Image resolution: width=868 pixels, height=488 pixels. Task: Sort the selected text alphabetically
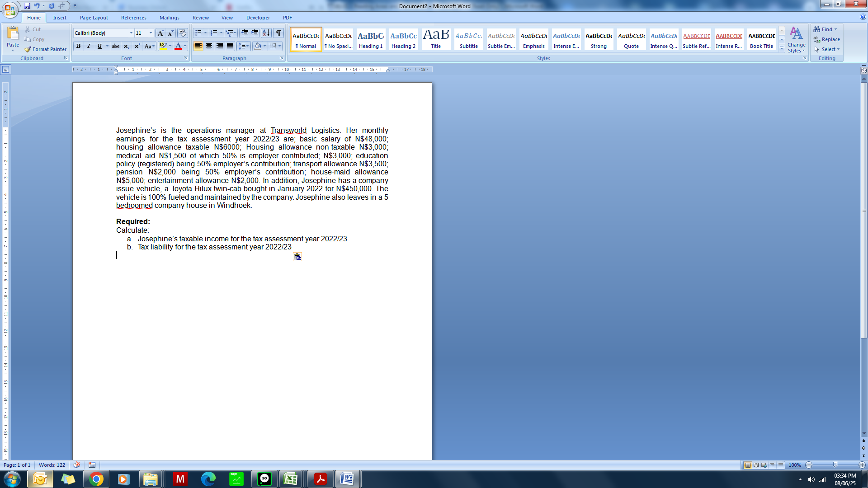[x=266, y=33]
